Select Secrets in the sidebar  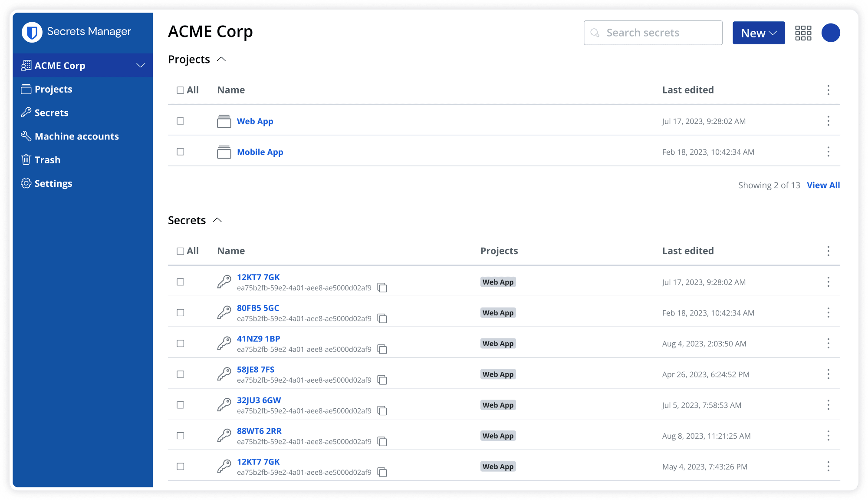pos(51,113)
